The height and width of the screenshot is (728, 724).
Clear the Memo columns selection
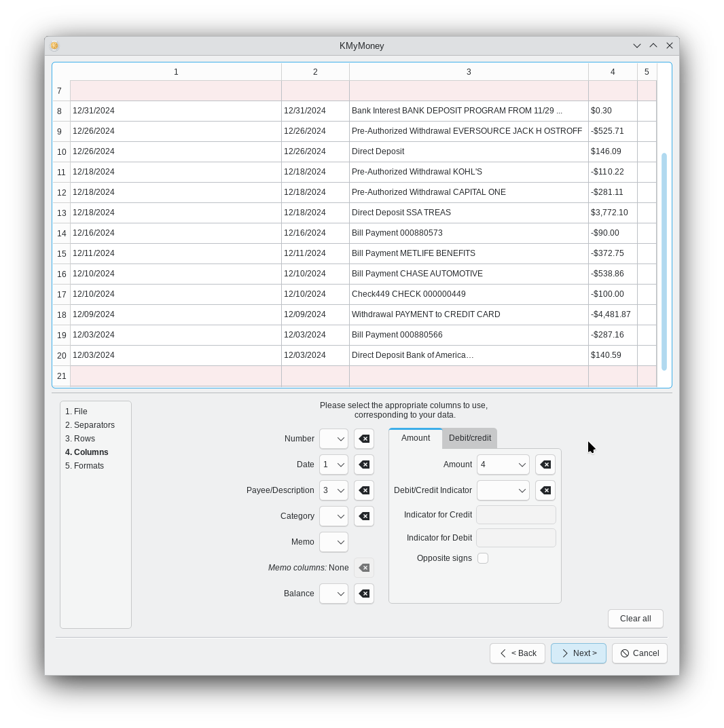363,568
